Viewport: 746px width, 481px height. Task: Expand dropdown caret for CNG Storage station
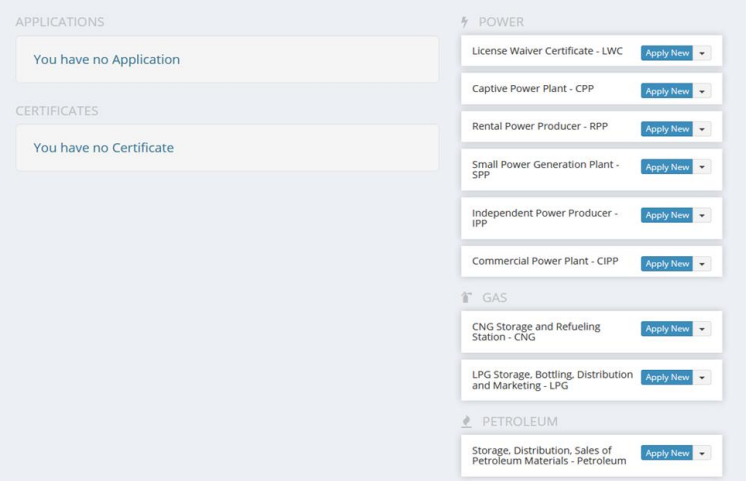pyautogui.click(x=702, y=329)
